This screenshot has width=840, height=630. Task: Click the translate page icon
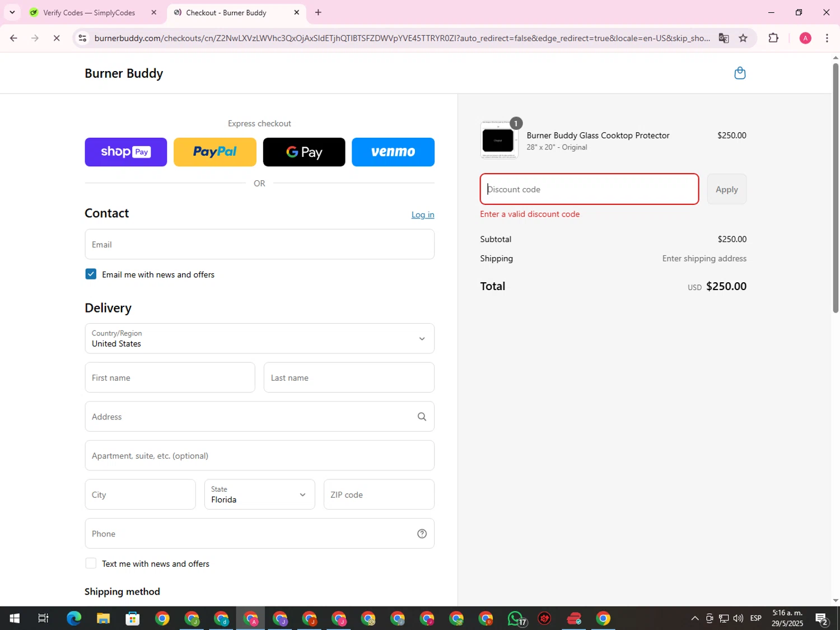(x=724, y=38)
